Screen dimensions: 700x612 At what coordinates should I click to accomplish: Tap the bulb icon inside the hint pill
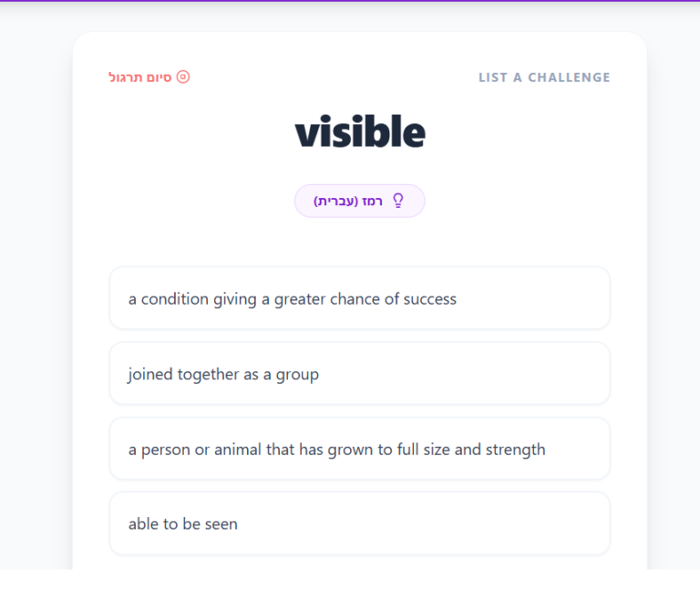[397, 201]
